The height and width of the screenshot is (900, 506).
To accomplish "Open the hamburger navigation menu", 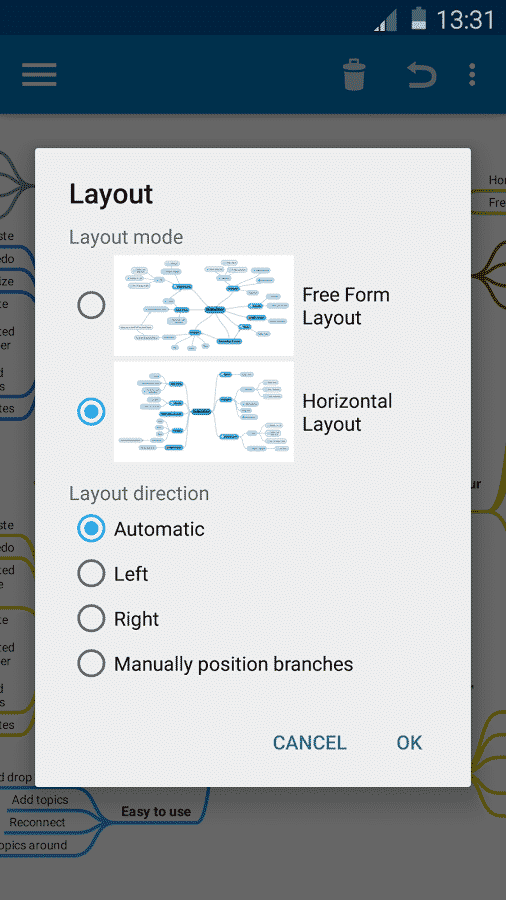I will click(39, 75).
